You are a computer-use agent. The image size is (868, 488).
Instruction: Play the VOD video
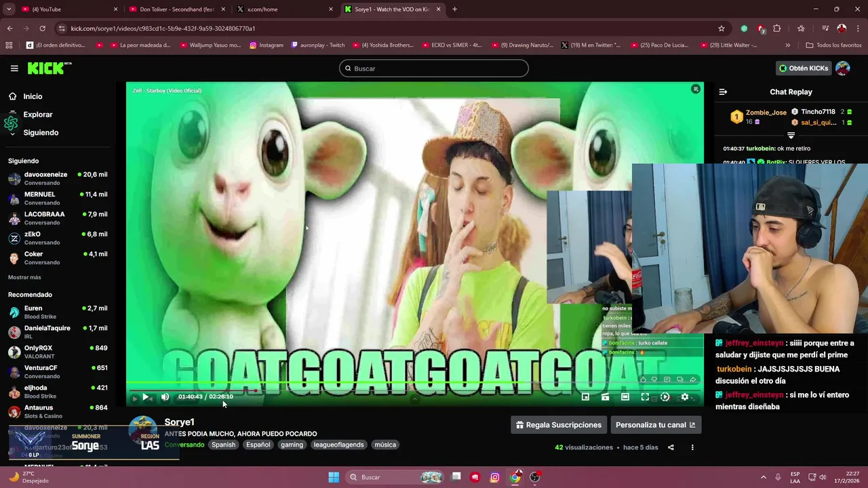pos(145,397)
